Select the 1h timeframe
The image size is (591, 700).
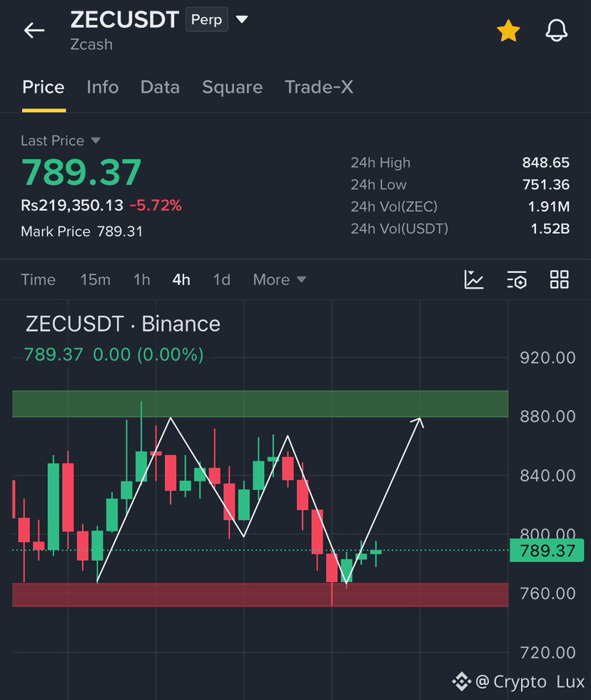click(141, 280)
